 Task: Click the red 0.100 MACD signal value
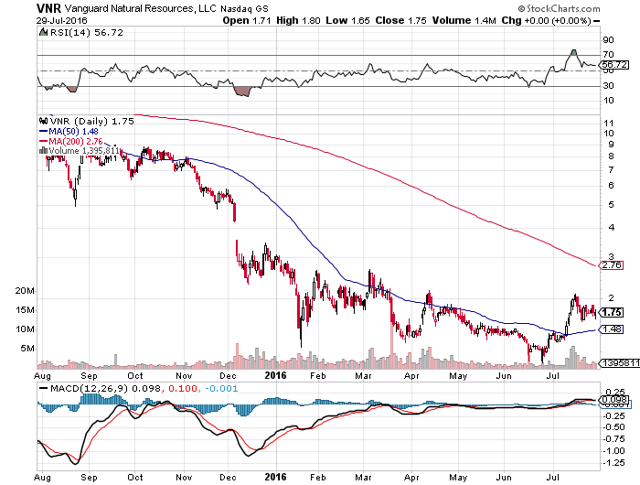point(182,388)
